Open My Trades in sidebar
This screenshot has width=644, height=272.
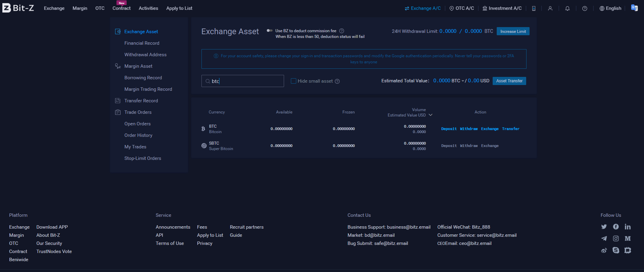pyautogui.click(x=135, y=147)
